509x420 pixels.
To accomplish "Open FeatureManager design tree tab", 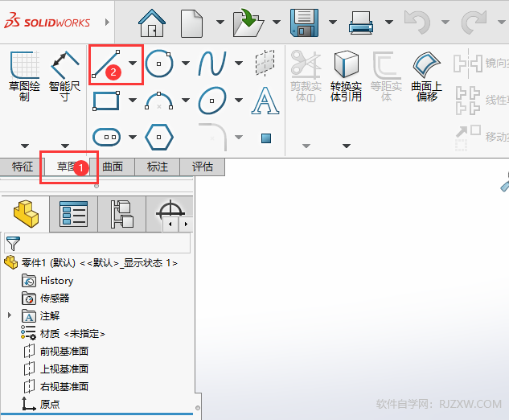I will point(26,214).
